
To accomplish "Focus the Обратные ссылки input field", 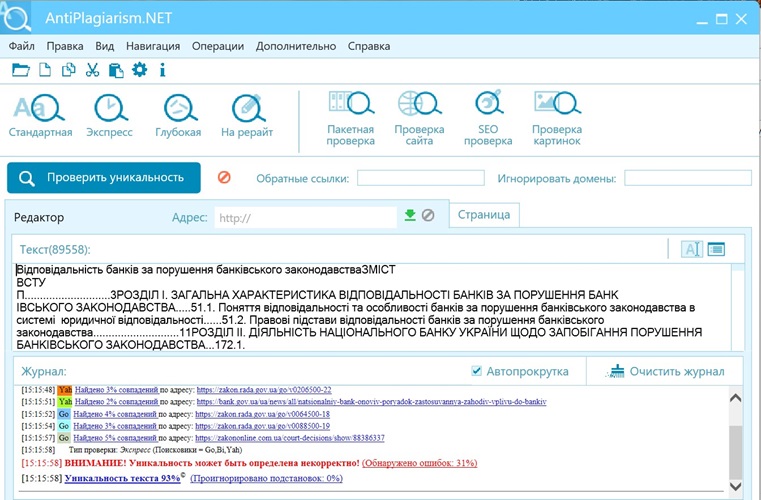I will point(421,178).
